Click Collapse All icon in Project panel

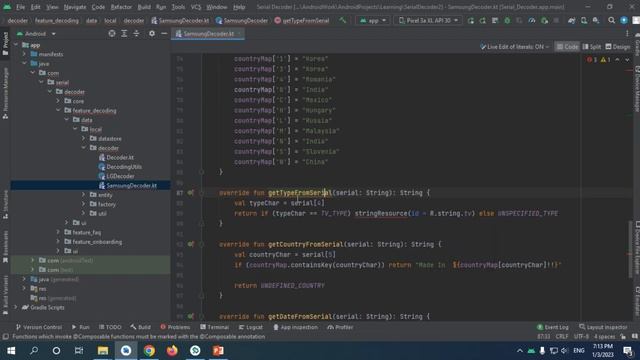(x=136, y=33)
